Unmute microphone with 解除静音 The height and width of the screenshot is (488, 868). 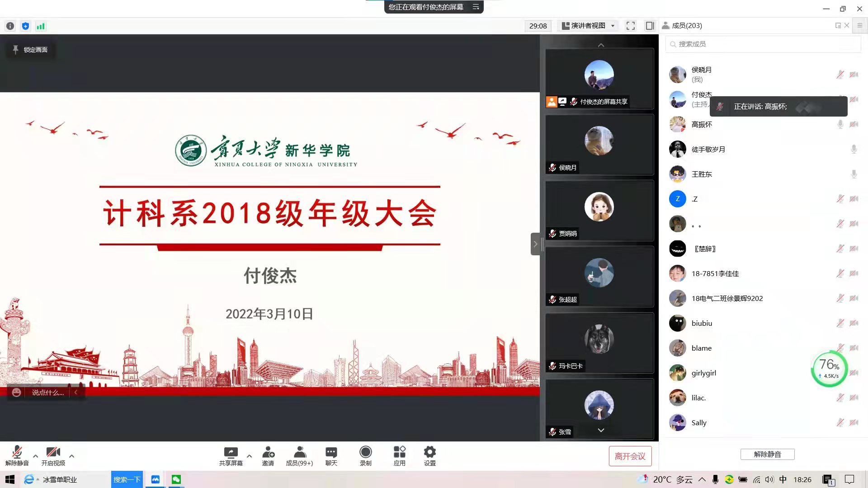[x=17, y=455]
